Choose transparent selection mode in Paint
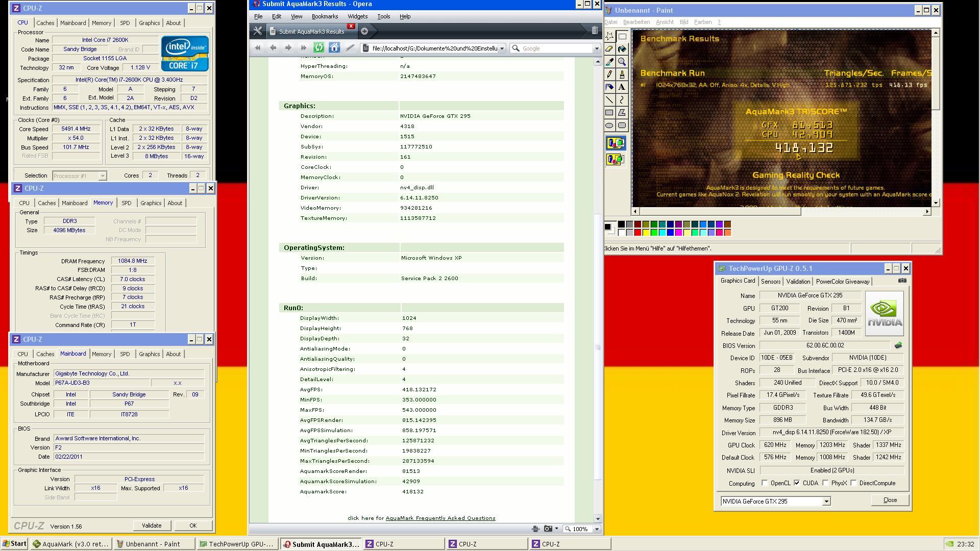This screenshot has height=551, width=980. pos(616,160)
